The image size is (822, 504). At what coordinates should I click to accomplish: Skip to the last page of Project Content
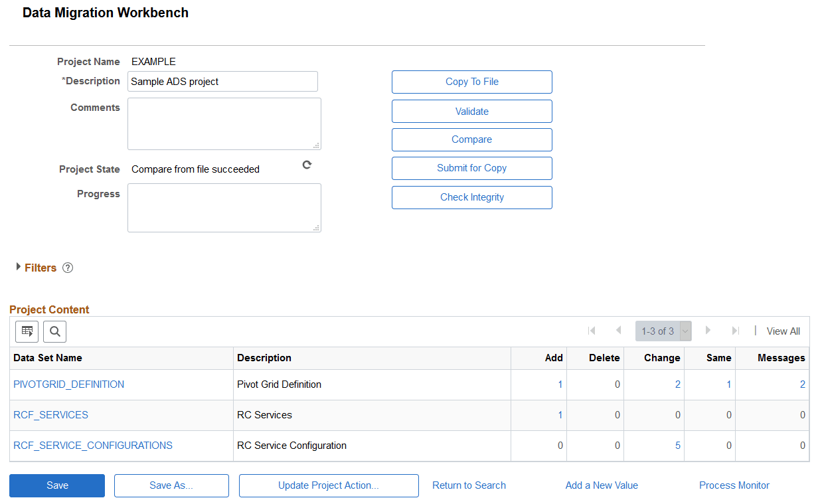tap(734, 331)
